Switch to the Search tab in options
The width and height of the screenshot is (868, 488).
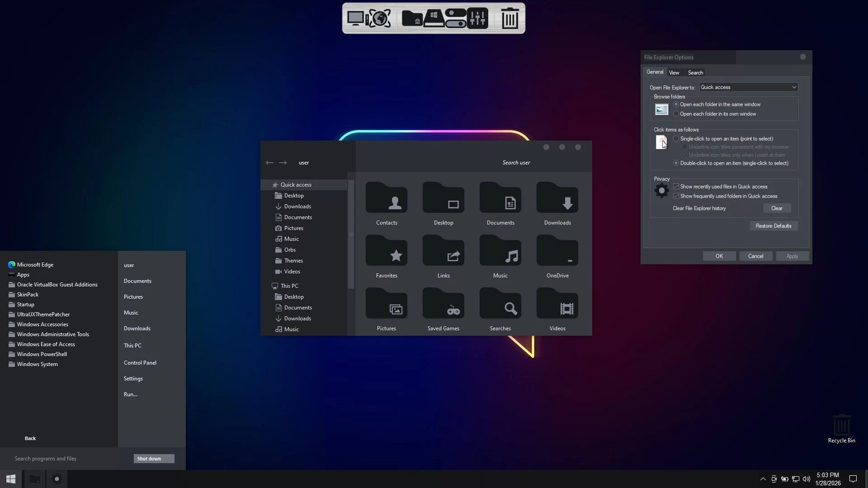(x=695, y=73)
